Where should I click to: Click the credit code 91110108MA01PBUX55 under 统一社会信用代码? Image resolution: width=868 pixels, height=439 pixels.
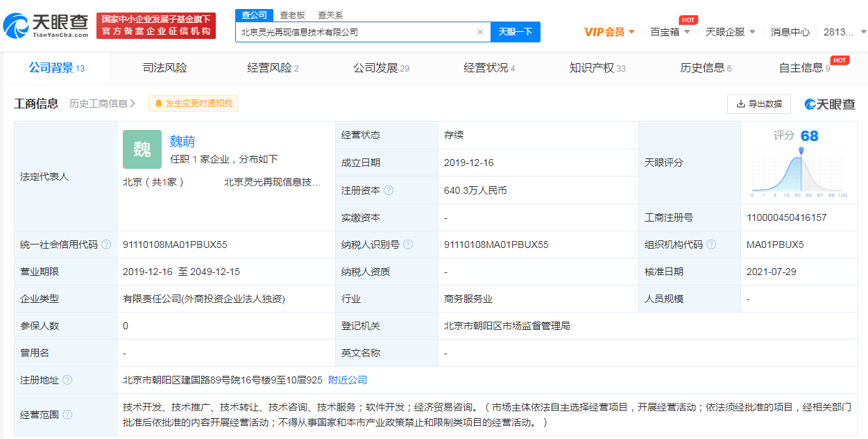point(175,245)
